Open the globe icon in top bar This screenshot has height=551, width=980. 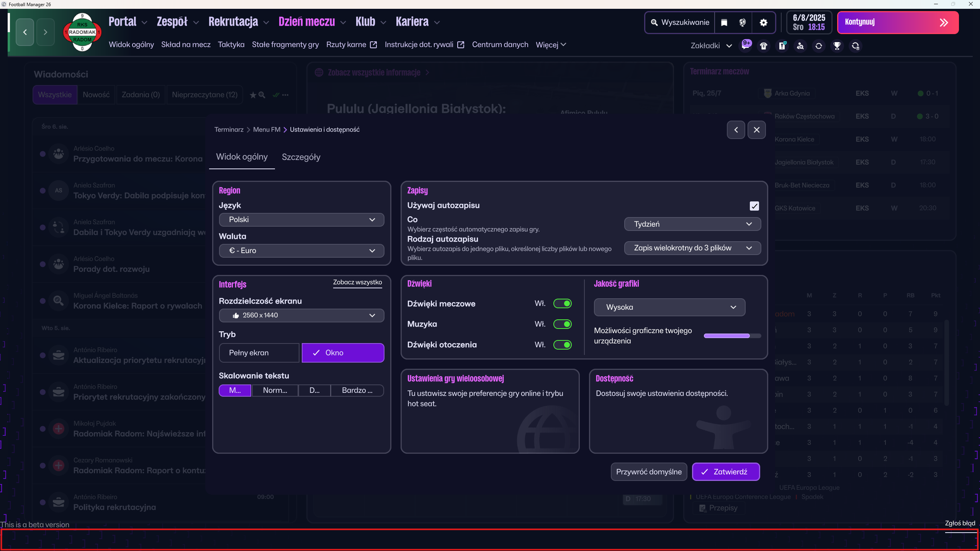pos(742,23)
